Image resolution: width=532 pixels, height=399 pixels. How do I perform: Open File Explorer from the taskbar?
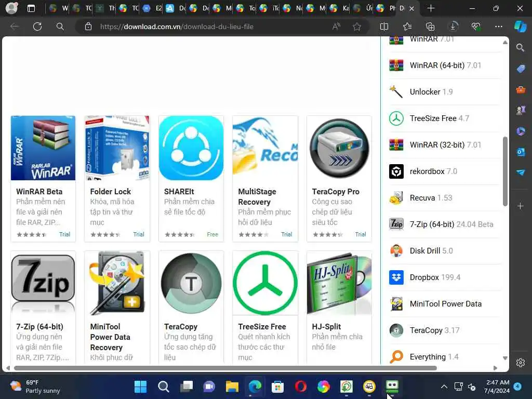[232, 387]
